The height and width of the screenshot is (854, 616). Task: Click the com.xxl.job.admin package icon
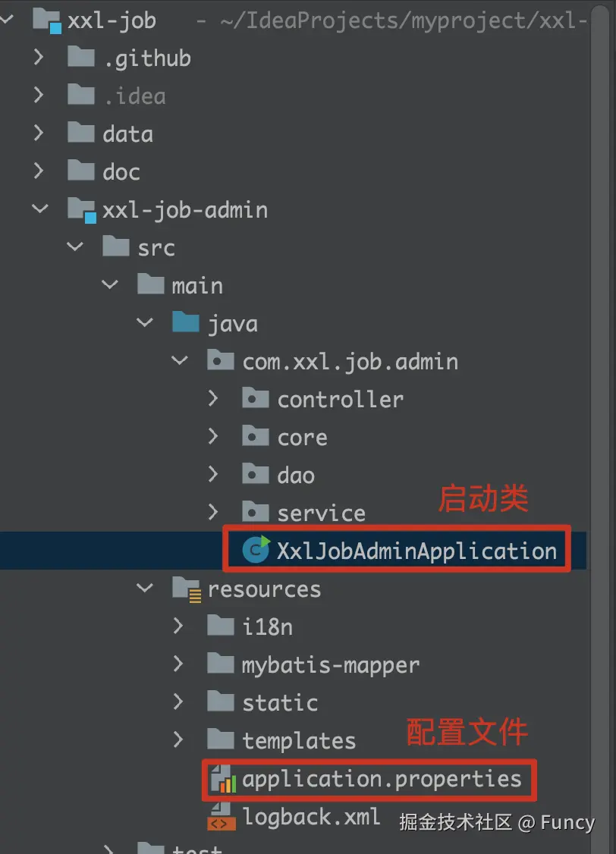tap(221, 361)
